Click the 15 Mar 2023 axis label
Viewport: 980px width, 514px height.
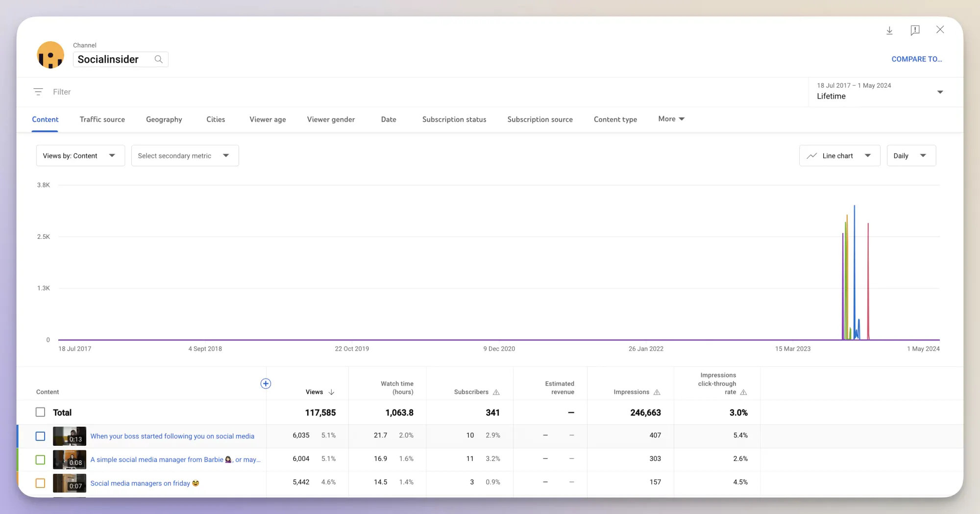point(793,349)
